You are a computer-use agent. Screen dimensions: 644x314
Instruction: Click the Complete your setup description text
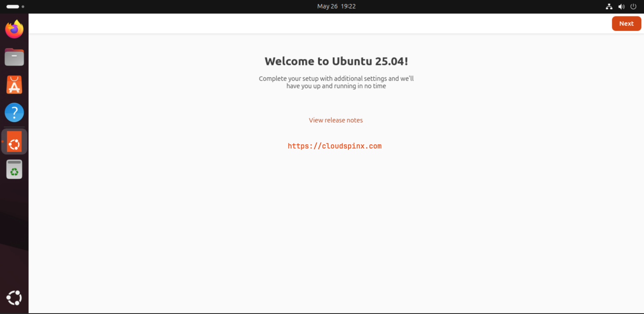coord(336,82)
